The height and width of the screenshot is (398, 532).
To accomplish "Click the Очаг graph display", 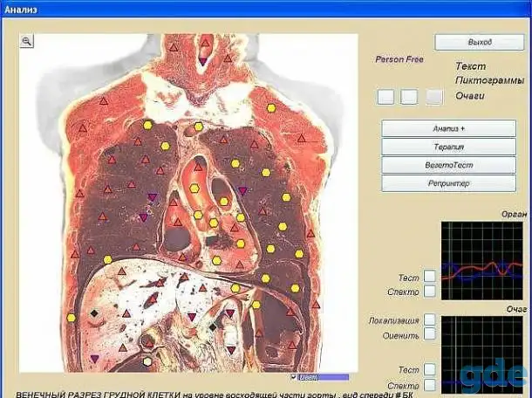I will (481, 355).
